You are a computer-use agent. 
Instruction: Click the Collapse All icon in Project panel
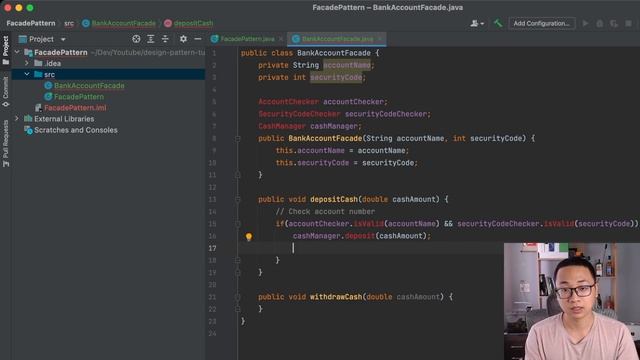click(165, 39)
